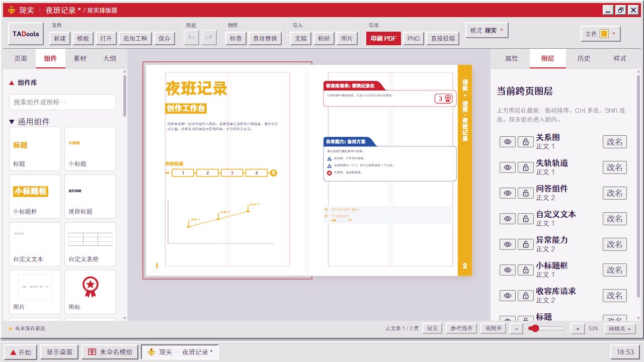Click the ribbon badge icon on canvas
Screen dimensions: 644x362
point(448,99)
